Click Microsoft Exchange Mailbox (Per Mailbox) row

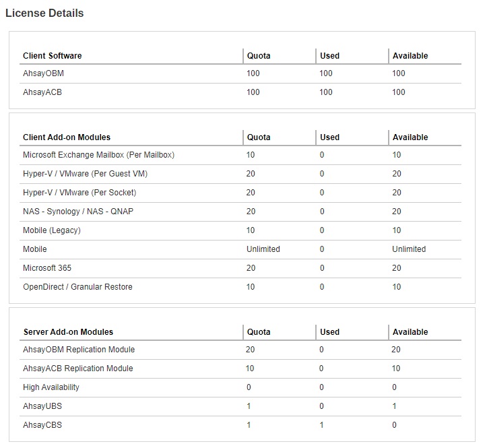tap(98, 155)
